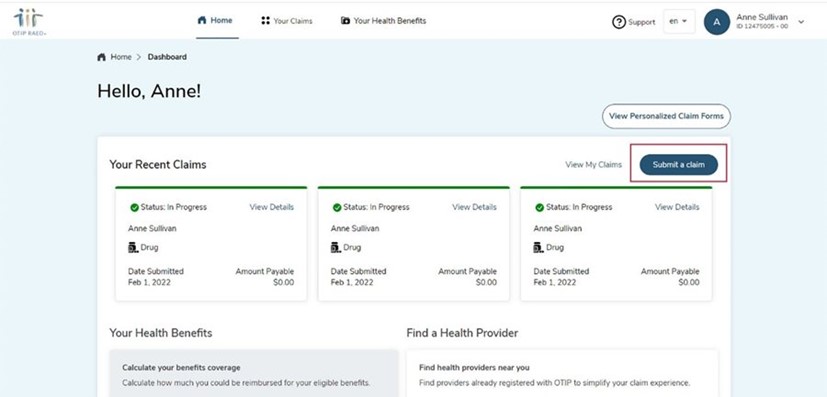
Task: Click the green status check in third claim
Action: tap(540, 207)
